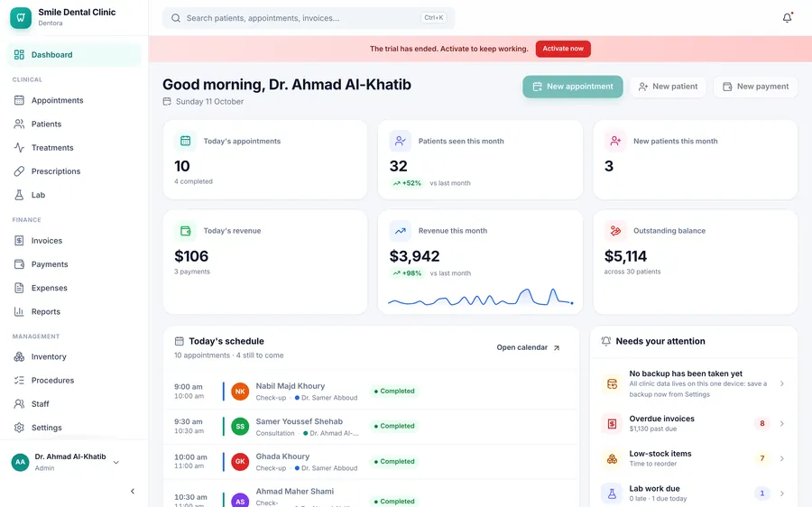Open the notifications bell
This screenshot has width=812, height=507.
click(x=787, y=18)
